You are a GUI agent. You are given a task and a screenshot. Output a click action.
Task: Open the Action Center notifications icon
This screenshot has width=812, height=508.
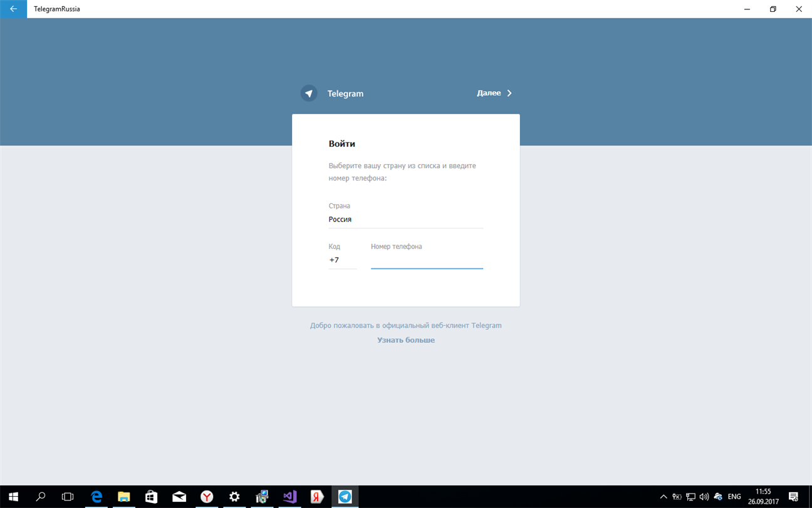[793, 497]
